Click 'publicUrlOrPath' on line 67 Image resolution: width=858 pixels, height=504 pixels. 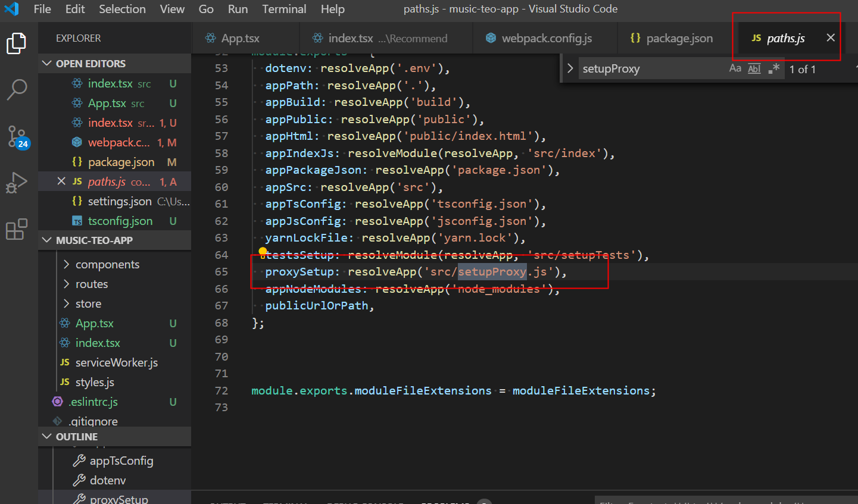coord(316,306)
